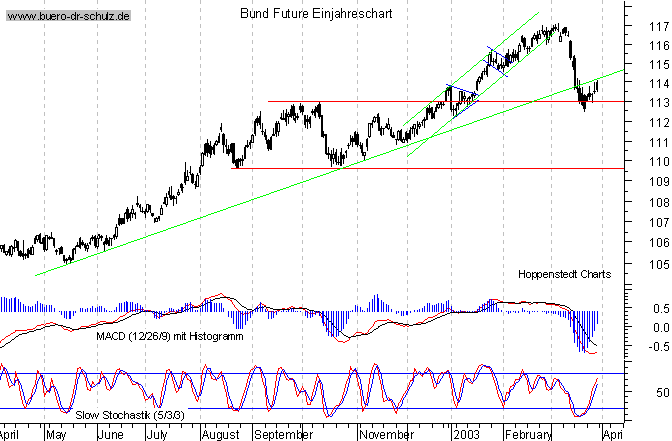672x441 pixels.
Task: Click the MACD 0.5 axis value
Action: coord(660,309)
